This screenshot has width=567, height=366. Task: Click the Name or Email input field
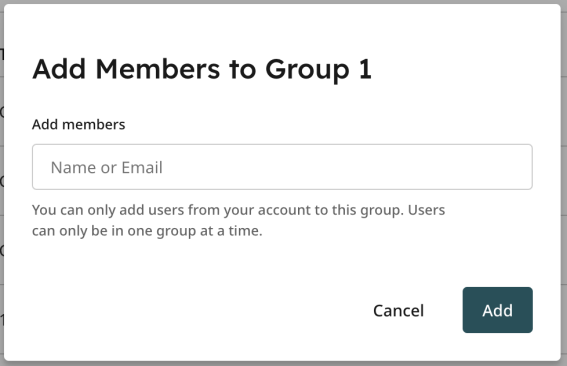coord(282,167)
